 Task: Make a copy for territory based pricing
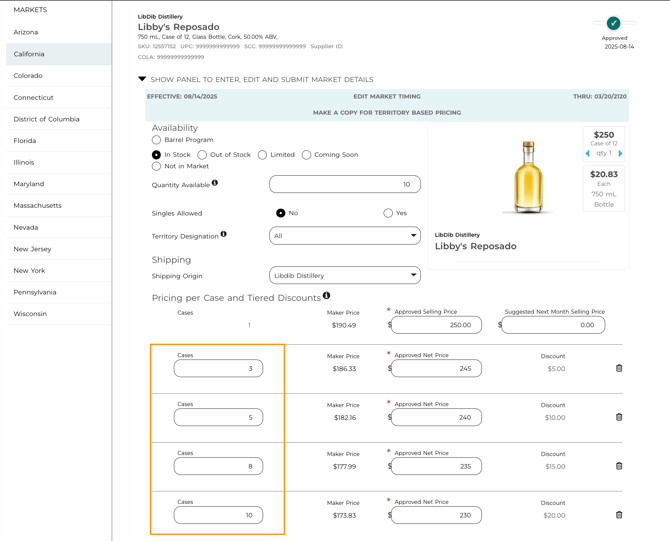[387, 113]
